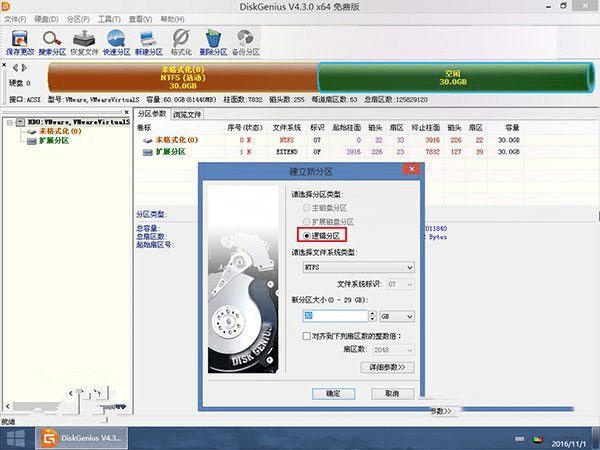Click the drive icon of 未格式化(0) table row

(x=147, y=140)
